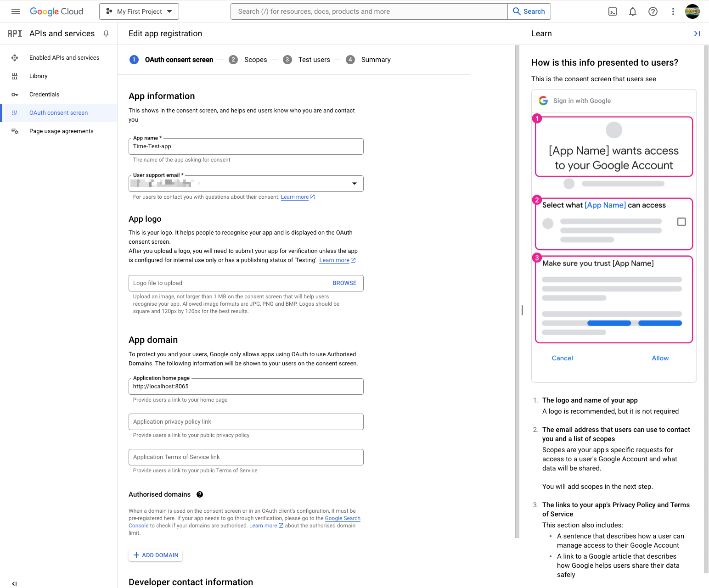Open the main navigation hamburger menu
Image resolution: width=709 pixels, height=588 pixels.
coord(16,11)
